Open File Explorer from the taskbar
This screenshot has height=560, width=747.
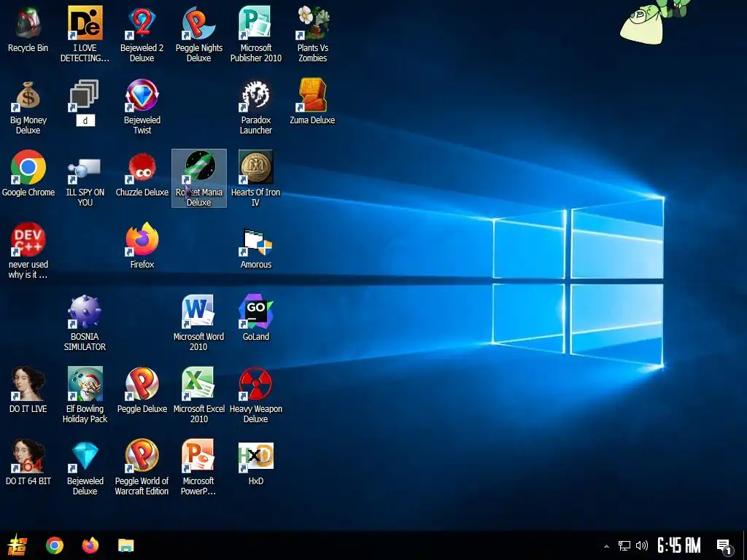[125, 545]
